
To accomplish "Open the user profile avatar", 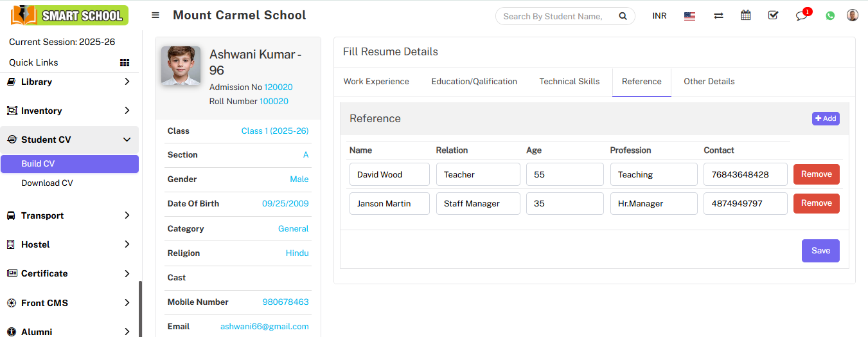I will click(853, 15).
